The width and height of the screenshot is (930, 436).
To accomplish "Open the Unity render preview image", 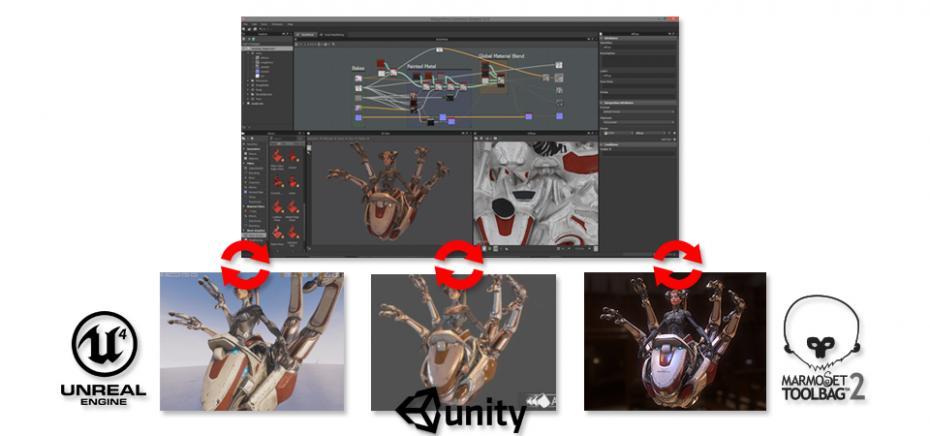I will pyautogui.click(x=463, y=342).
